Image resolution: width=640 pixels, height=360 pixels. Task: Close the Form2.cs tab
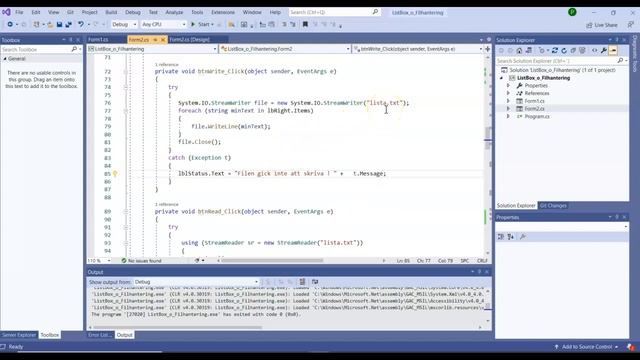pos(163,40)
